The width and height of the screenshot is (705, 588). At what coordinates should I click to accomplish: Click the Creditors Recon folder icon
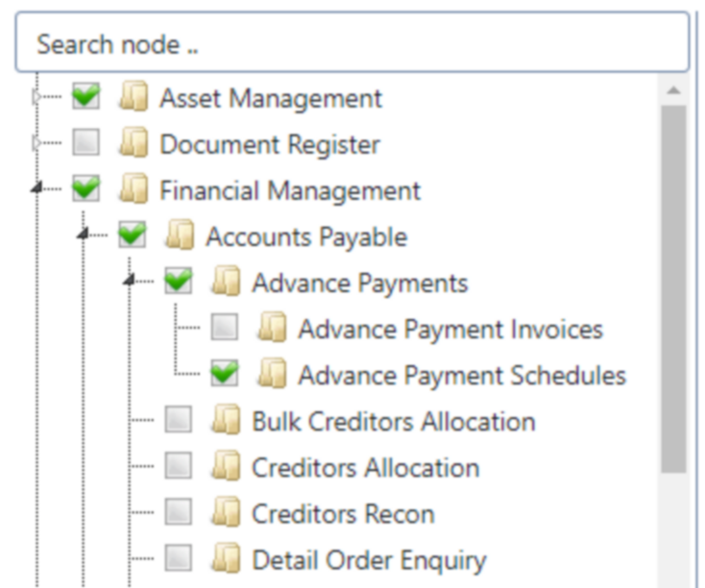[x=226, y=512]
